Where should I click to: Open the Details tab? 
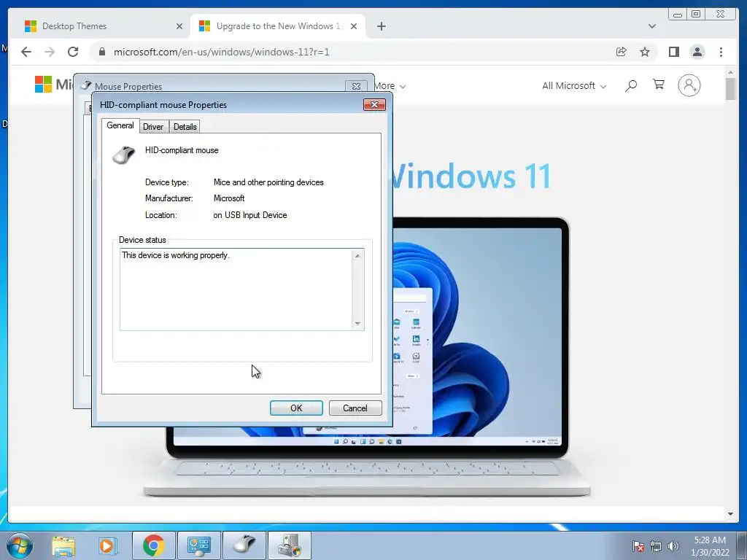185,127
